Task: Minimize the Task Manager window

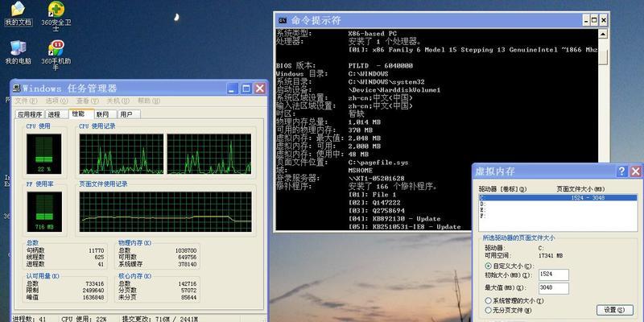Action: pyautogui.click(x=233, y=89)
